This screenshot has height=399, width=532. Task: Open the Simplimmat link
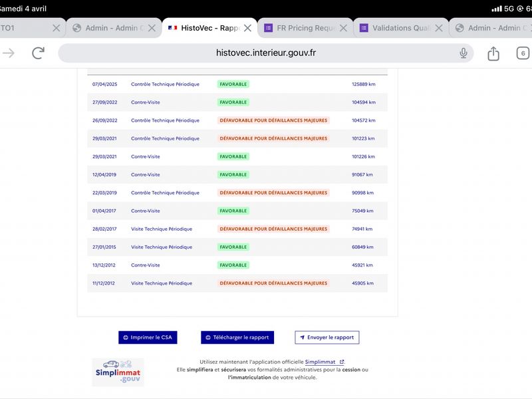tap(324, 362)
